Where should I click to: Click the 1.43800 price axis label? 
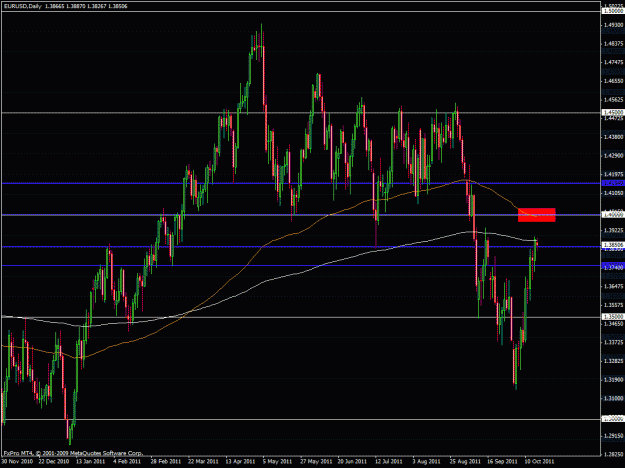coord(613,137)
